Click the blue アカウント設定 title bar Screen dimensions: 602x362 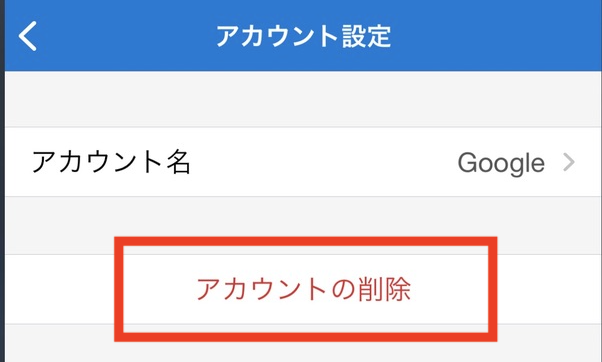303,35
